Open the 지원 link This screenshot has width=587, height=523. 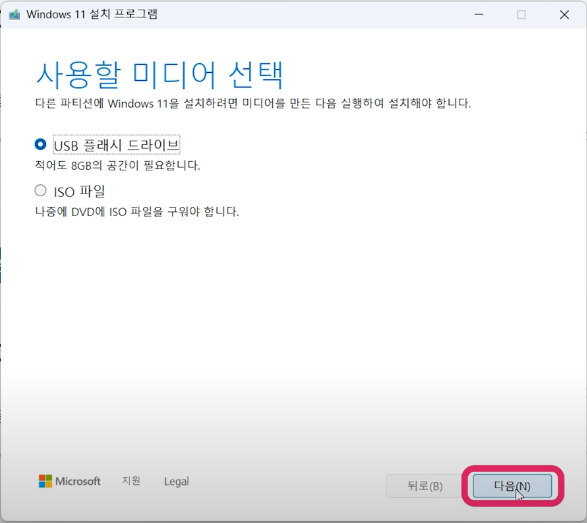click(131, 481)
